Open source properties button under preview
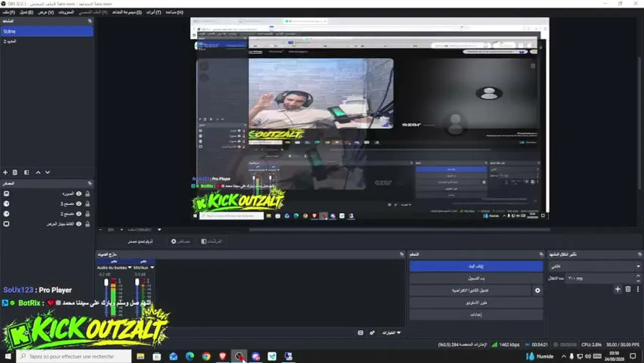Viewport: 644px width, 363px height. (180, 241)
